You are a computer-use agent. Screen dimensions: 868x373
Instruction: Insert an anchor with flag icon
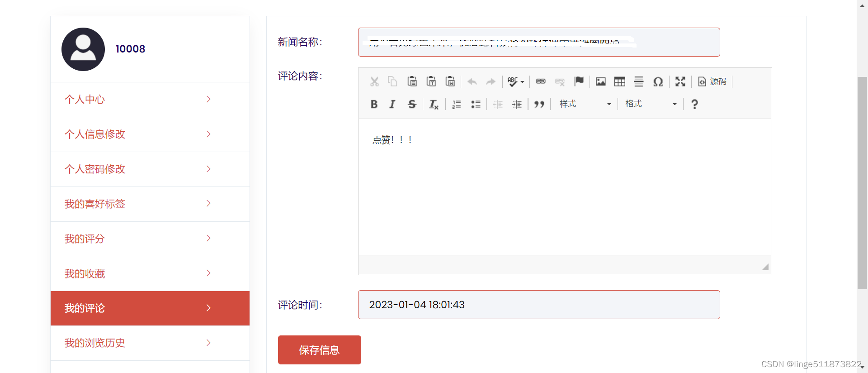579,81
